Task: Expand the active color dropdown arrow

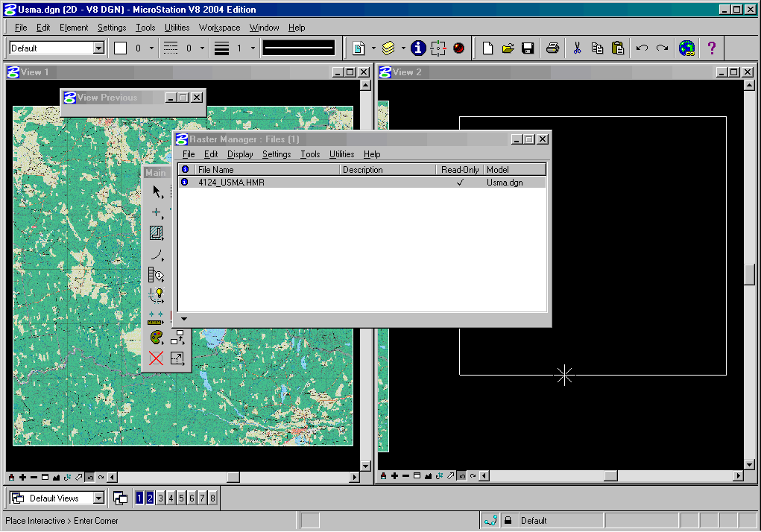Action: click(x=151, y=48)
